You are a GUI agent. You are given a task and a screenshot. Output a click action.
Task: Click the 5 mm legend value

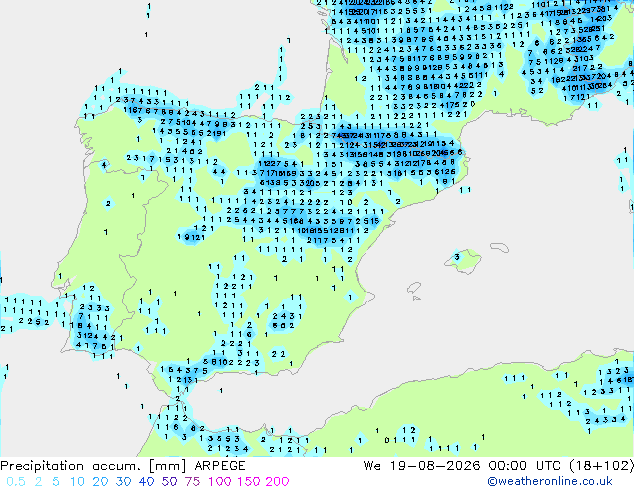coord(56,482)
